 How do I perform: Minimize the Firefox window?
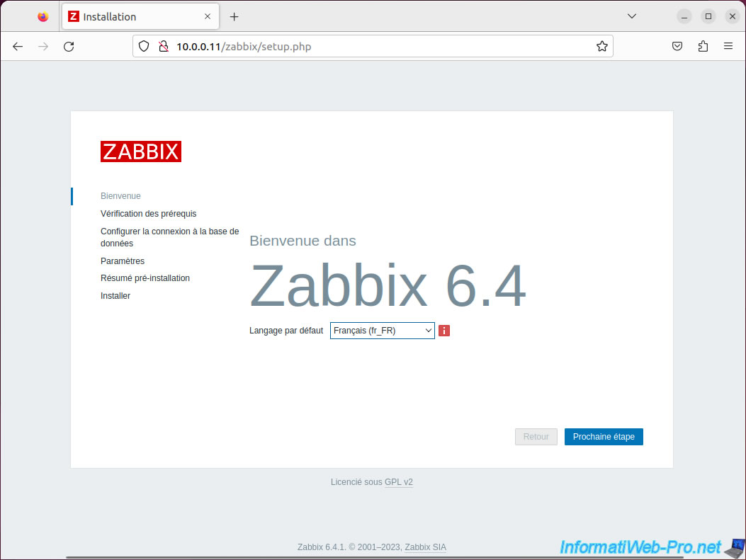point(684,17)
